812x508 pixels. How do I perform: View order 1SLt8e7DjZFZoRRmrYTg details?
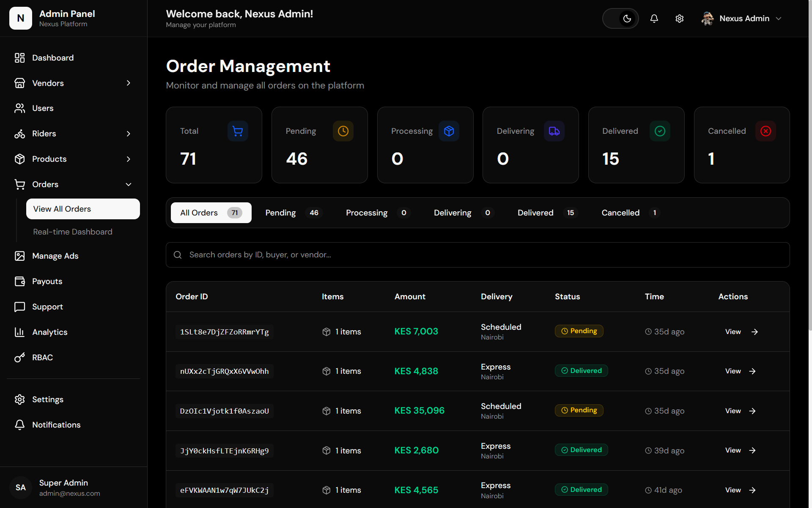741,332
